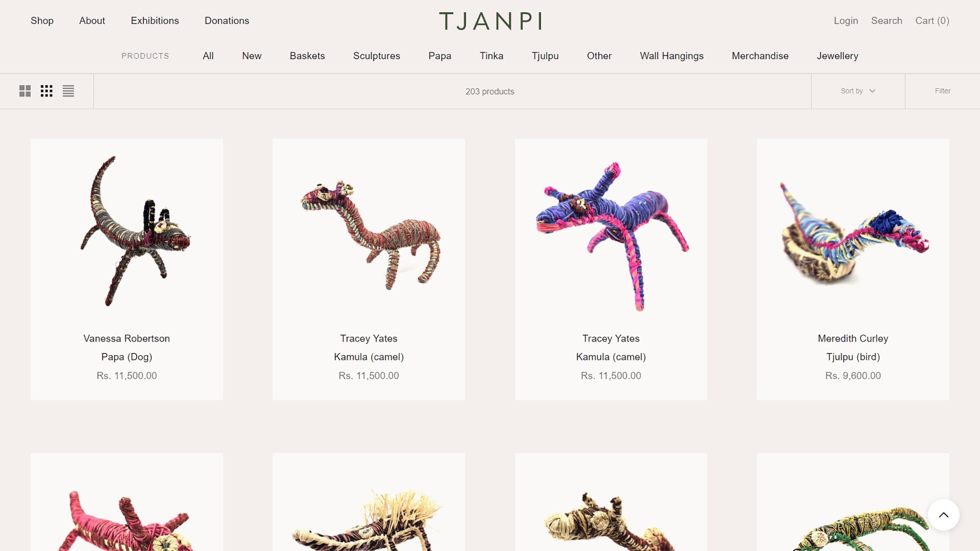Switch to small three-column grid view
Image resolution: width=980 pixels, height=551 pixels.
47,91
